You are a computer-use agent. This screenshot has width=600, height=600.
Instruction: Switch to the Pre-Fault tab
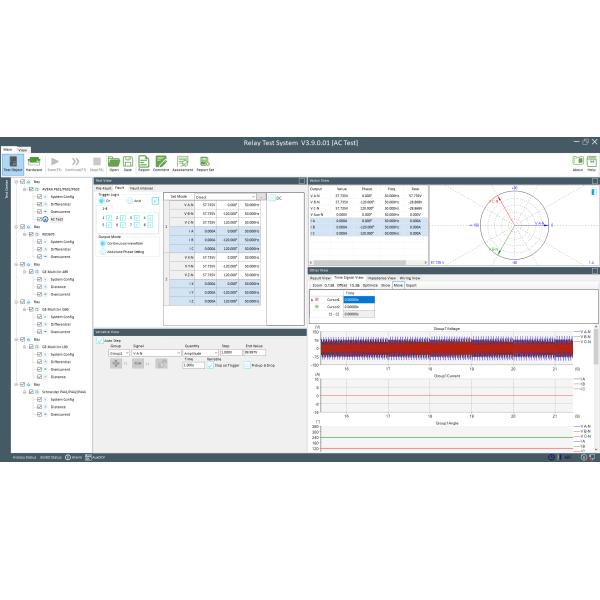[x=103, y=187]
